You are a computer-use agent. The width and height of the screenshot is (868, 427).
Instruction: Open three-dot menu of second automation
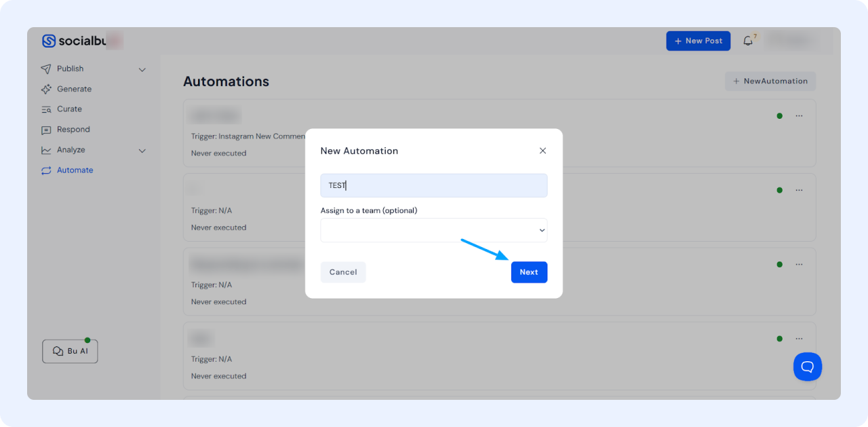pyautogui.click(x=799, y=190)
